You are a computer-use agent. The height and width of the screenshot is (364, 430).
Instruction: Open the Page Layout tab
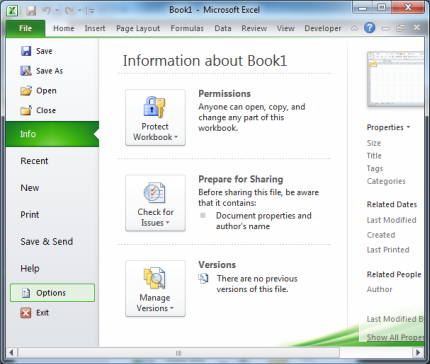click(138, 28)
